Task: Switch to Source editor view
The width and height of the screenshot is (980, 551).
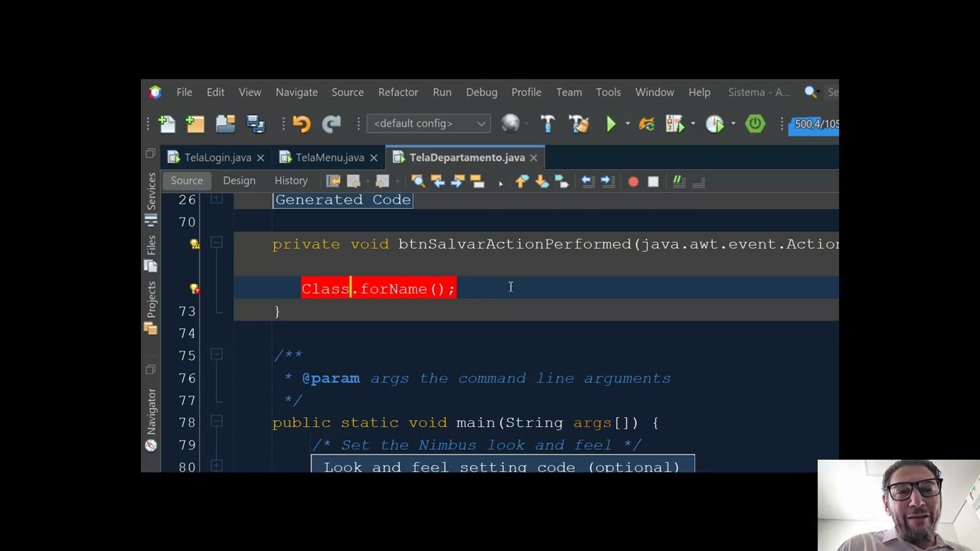Action: pyautogui.click(x=187, y=181)
